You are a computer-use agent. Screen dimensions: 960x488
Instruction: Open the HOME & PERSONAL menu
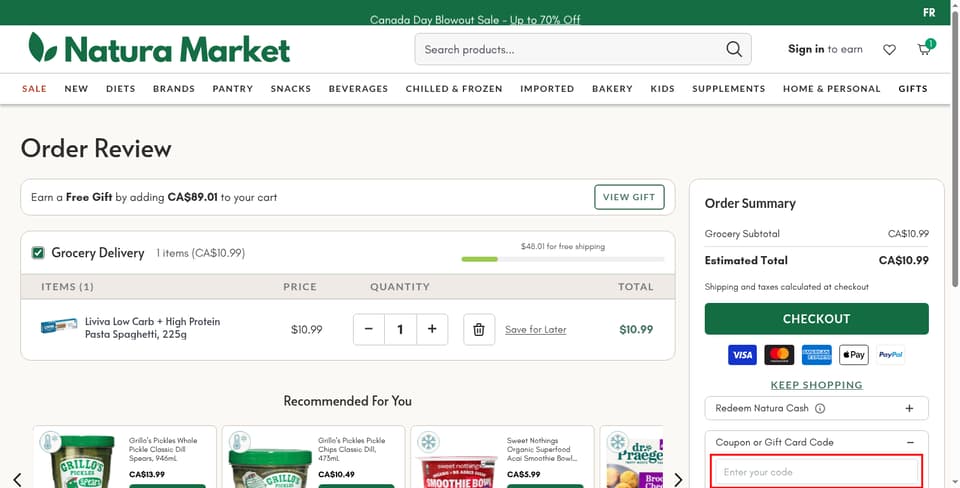click(831, 89)
